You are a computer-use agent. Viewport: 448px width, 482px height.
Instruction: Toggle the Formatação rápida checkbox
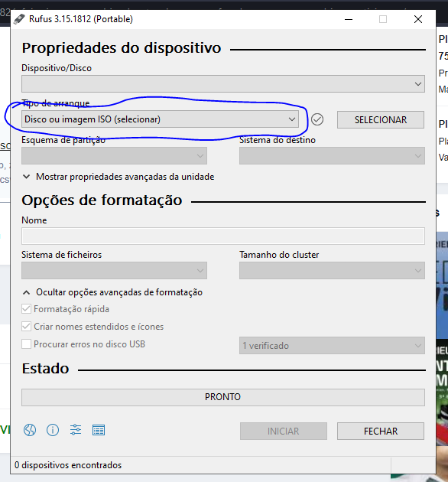[27, 308]
